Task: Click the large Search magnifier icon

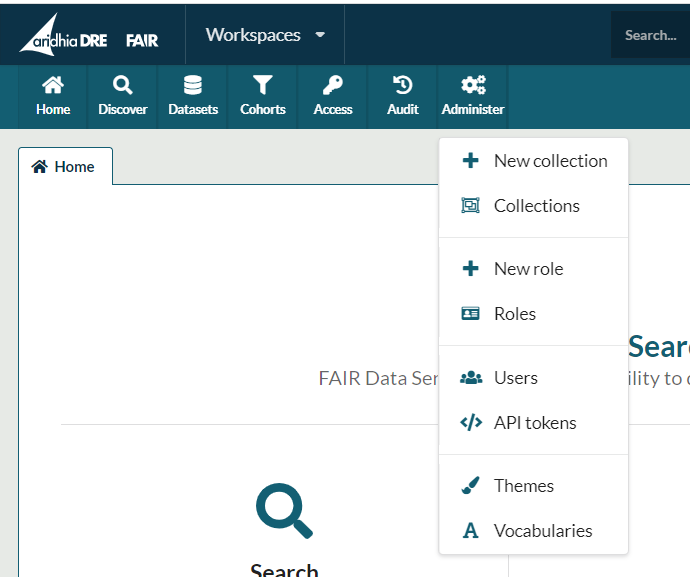Action: (284, 511)
